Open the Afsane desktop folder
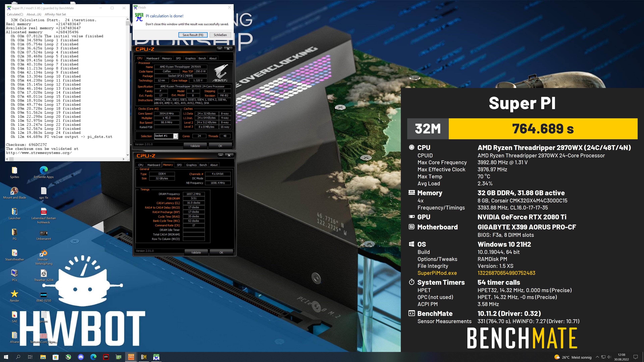Viewport: 644px width, 362px height. tap(14, 337)
